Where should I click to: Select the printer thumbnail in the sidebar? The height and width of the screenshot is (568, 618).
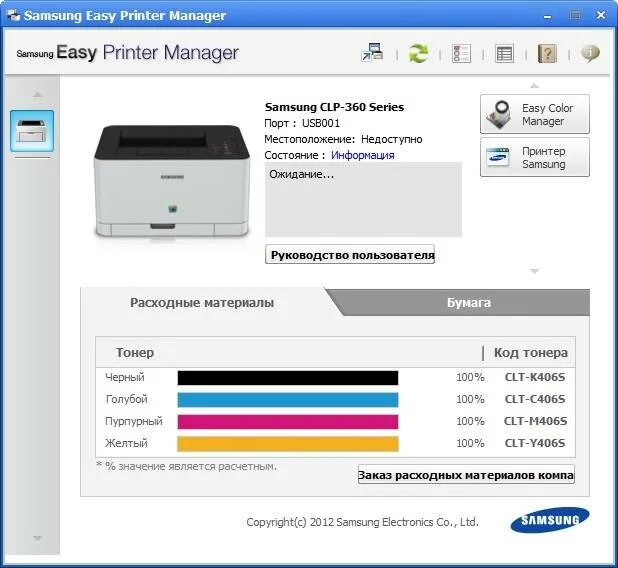pos(32,131)
